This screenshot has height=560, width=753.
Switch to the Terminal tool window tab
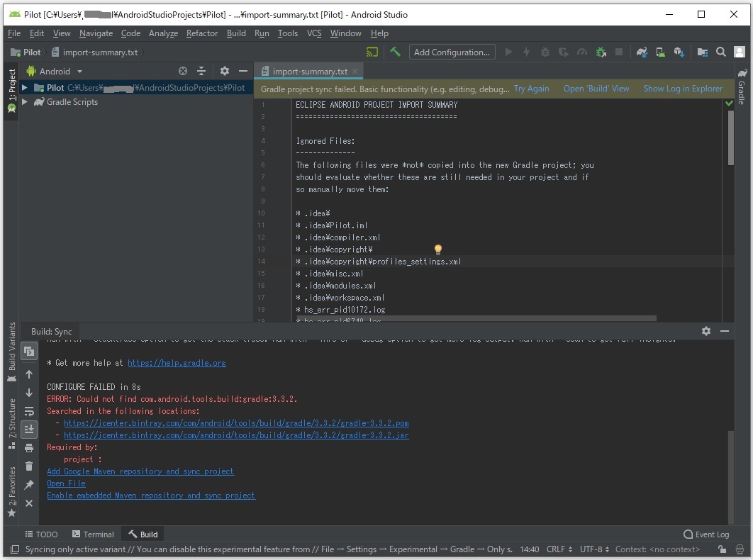pos(92,534)
